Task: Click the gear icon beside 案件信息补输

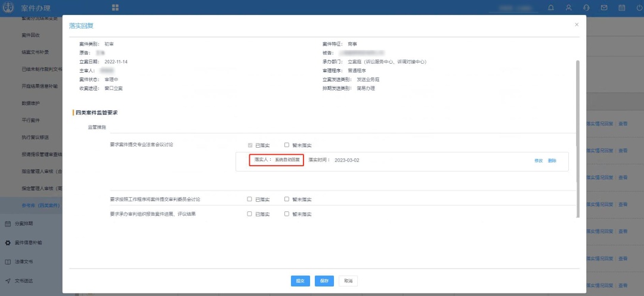Action: pos(8,243)
